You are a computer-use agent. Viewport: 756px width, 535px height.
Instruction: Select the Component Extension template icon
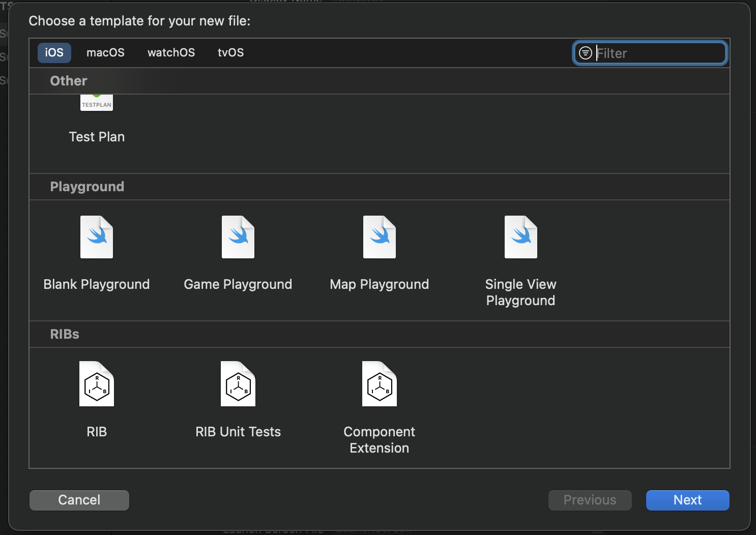point(380,384)
